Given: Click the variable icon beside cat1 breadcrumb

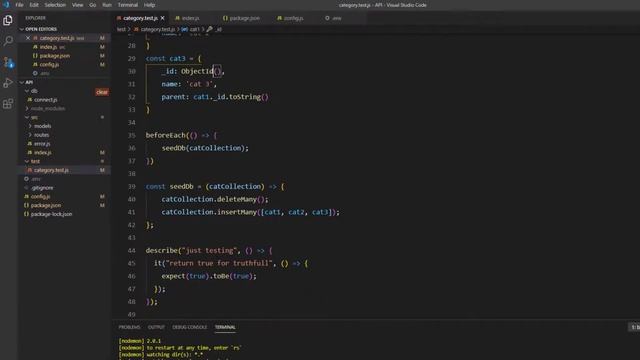Looking at the screenshot, I should [184, 29].
